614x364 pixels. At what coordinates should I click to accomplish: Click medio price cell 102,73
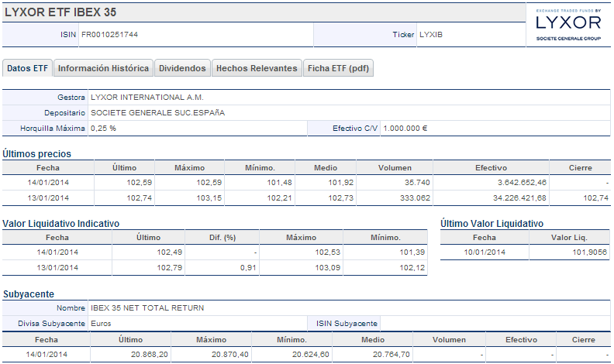340,198
